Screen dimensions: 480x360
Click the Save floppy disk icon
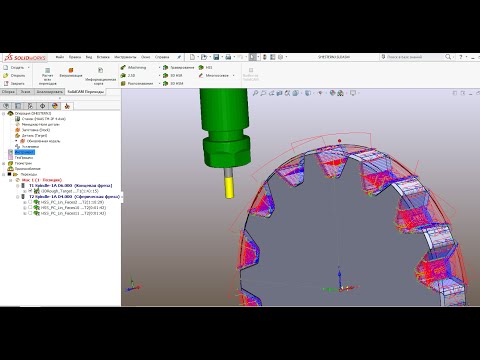coord(216,57)
